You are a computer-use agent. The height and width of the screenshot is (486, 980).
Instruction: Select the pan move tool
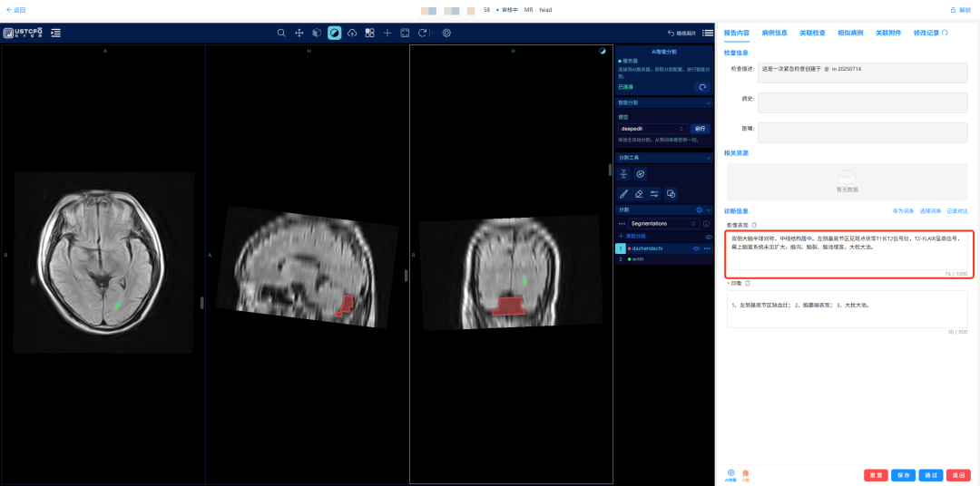(299, 34)
